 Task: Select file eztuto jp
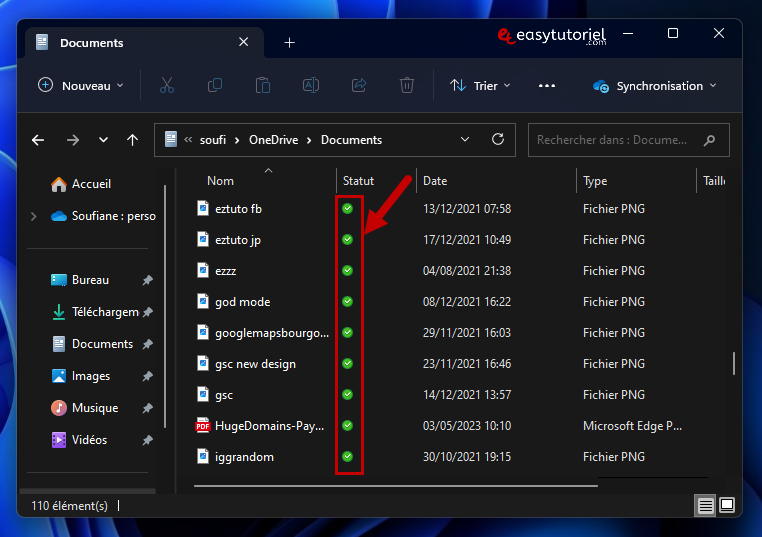[x=238, y=240]
